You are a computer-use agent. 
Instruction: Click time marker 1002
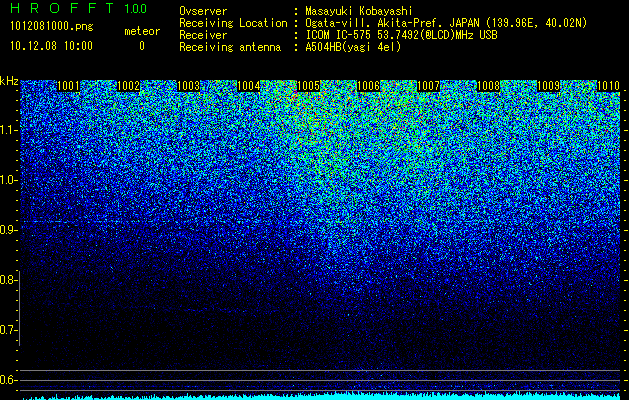[128, 86]
